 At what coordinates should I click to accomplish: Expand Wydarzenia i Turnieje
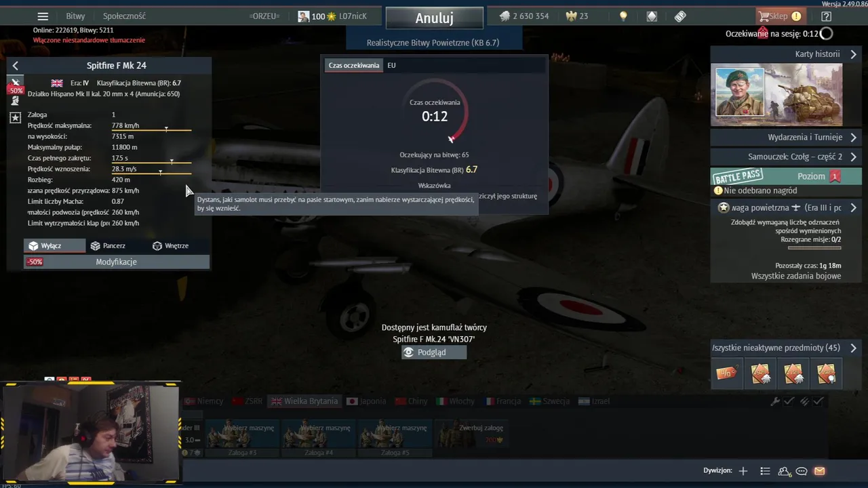(x=786, y=138)
